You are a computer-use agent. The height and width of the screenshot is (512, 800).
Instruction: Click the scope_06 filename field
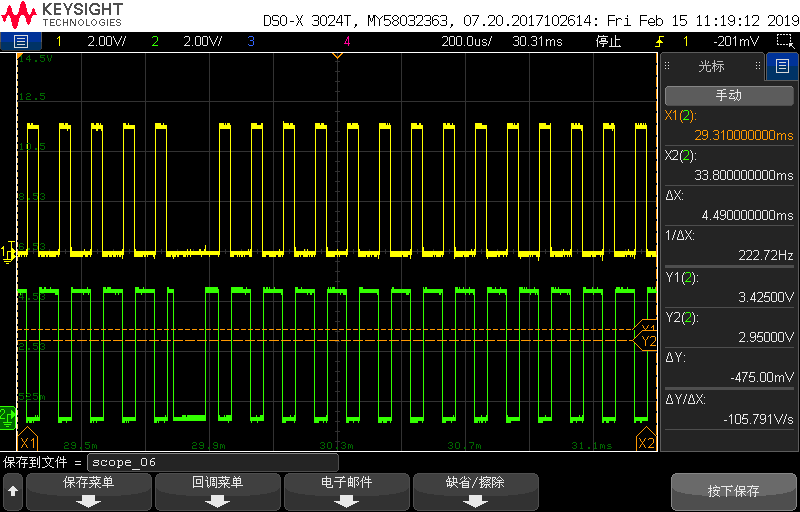coord(212,463)
